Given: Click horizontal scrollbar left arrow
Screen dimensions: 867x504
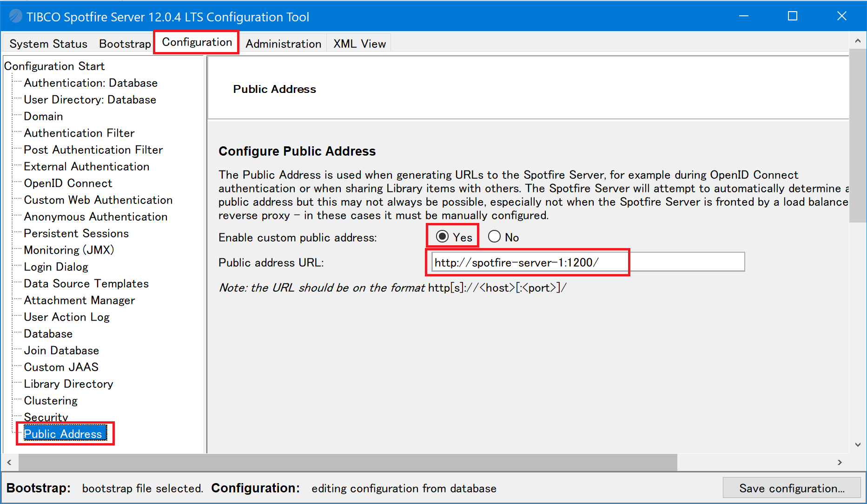Looking at the screenshot, I should point(9,462).
